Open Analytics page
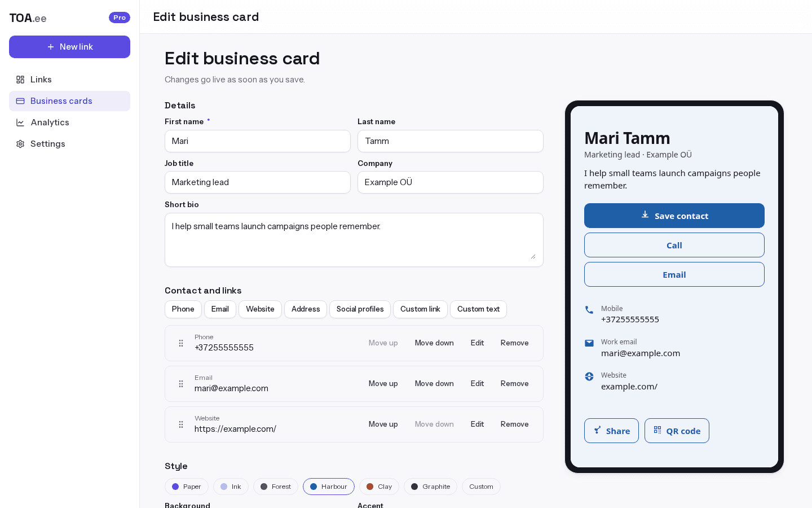The height and width of the screenshot is (508, 812). [69, 122]
